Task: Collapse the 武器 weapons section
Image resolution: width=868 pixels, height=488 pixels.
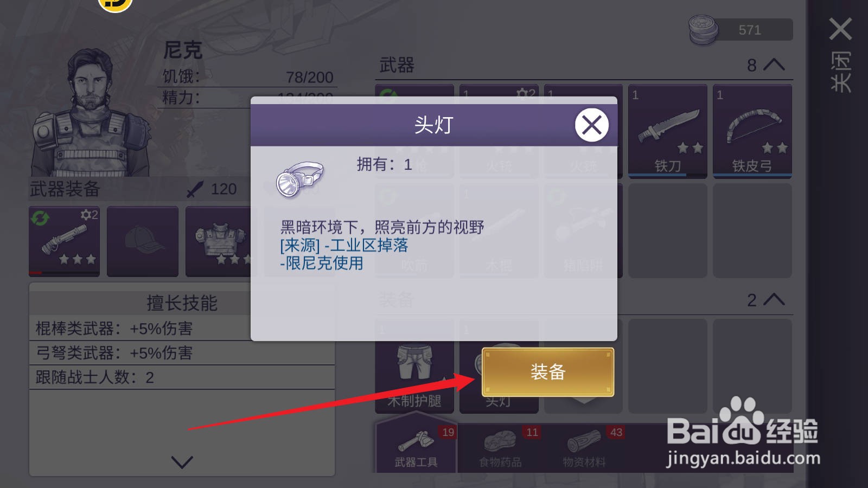Action: coord(774,65)
